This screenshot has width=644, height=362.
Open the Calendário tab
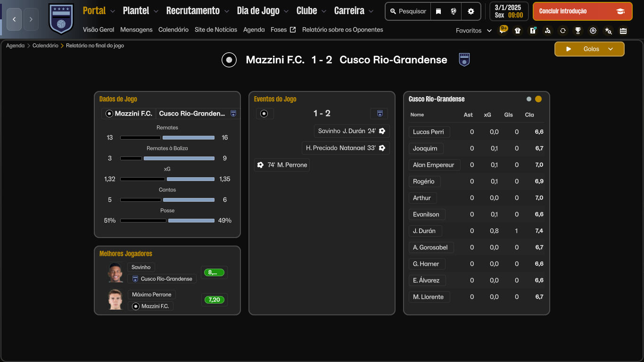(173, 30)
